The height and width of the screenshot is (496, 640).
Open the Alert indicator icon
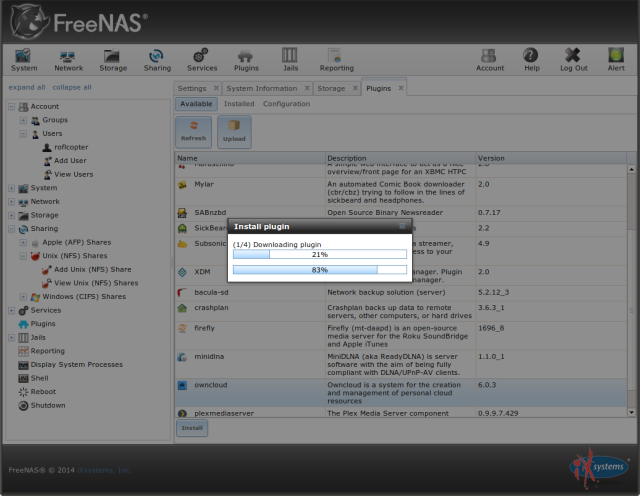coord(616,60)
